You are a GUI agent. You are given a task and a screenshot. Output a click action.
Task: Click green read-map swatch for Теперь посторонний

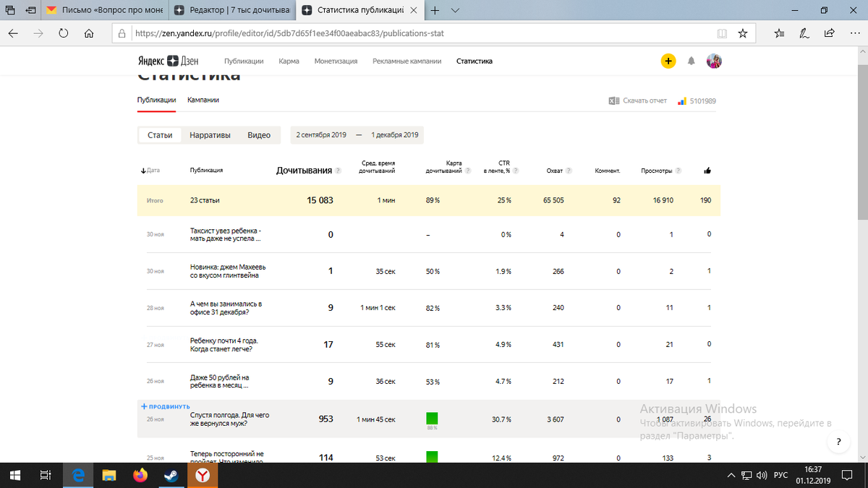[x=432, y=457]
